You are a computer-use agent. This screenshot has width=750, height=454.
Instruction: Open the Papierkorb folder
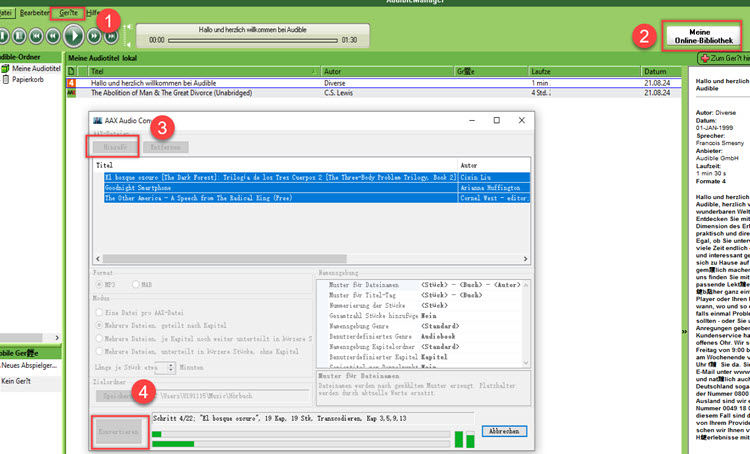28,79
